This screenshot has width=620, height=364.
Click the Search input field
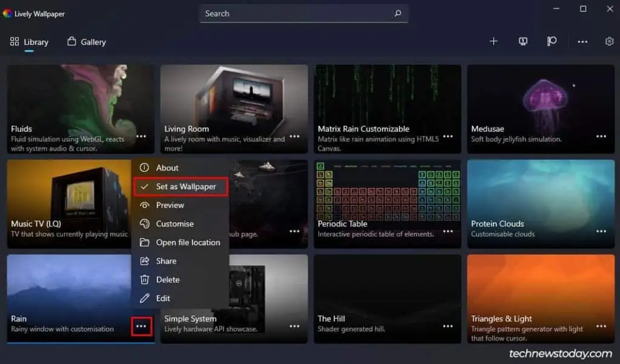304,13
